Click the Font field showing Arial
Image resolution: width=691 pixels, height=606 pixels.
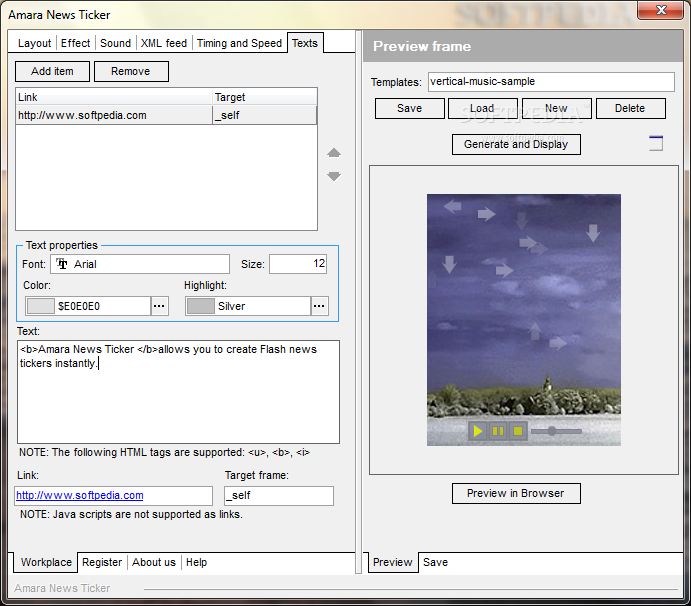point(140,264)
